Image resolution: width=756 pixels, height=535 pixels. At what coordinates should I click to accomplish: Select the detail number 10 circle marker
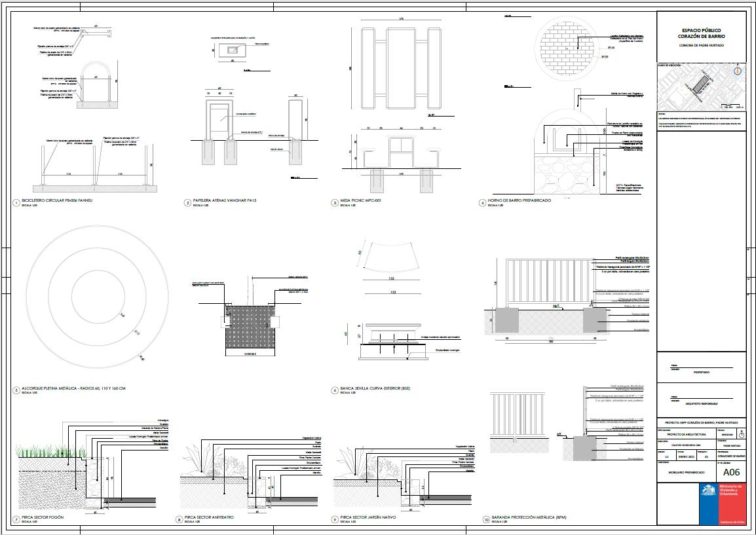(x=486, y=519)
